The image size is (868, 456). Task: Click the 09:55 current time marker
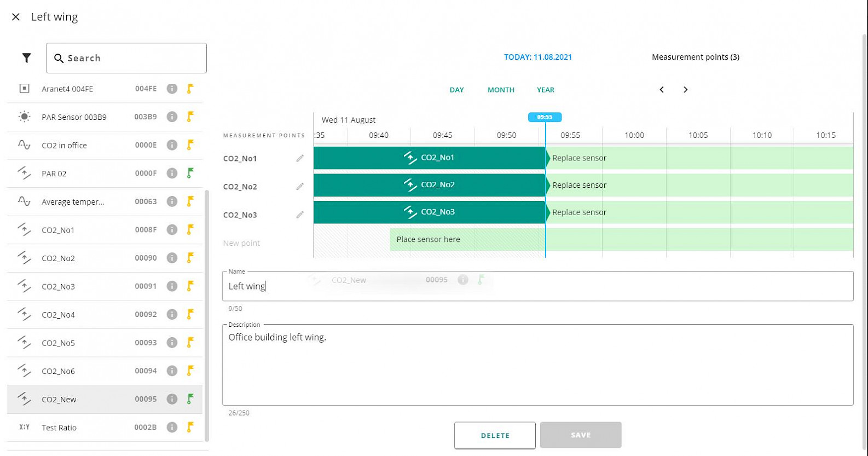point(545,117)
